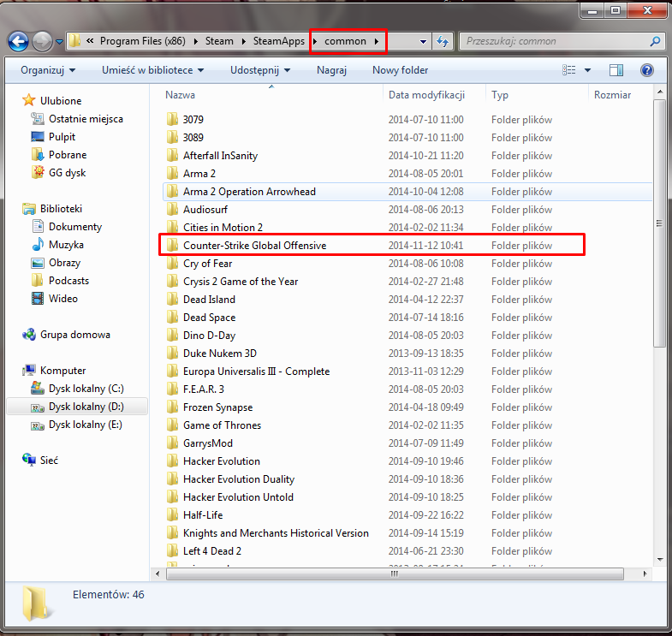Click the magnifier search icon
This screenshot has width=672, height=636.
tap(655, 41)
